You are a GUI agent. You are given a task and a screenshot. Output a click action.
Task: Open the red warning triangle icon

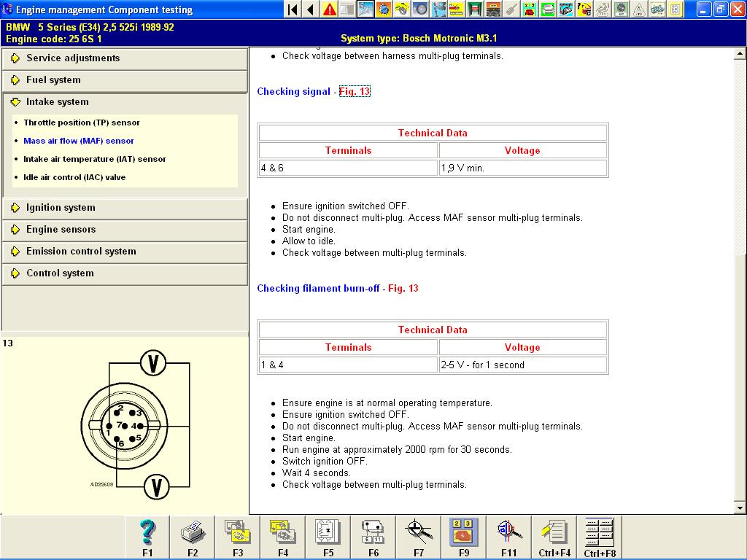329,9
